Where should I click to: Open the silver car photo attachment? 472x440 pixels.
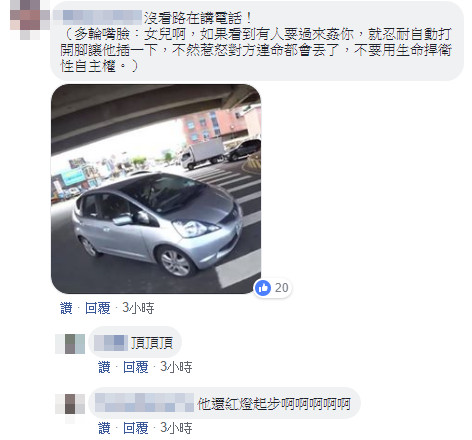click(156, 189)
